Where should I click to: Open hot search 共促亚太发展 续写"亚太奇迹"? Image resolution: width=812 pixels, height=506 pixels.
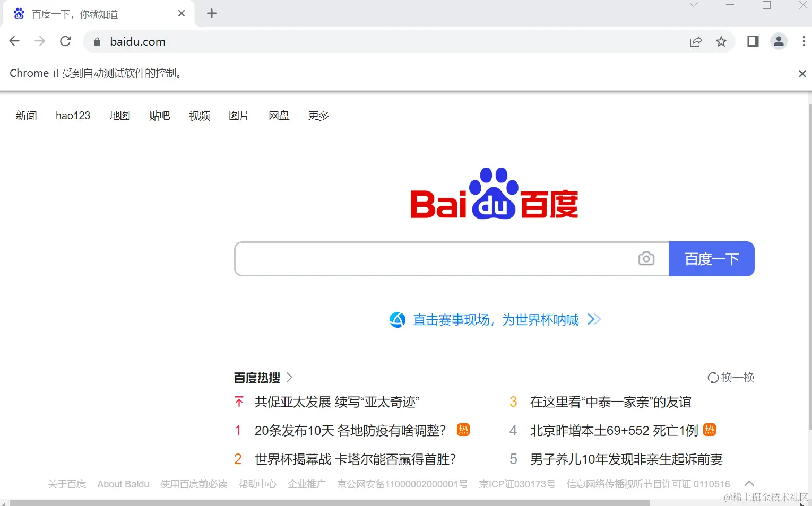337,402
